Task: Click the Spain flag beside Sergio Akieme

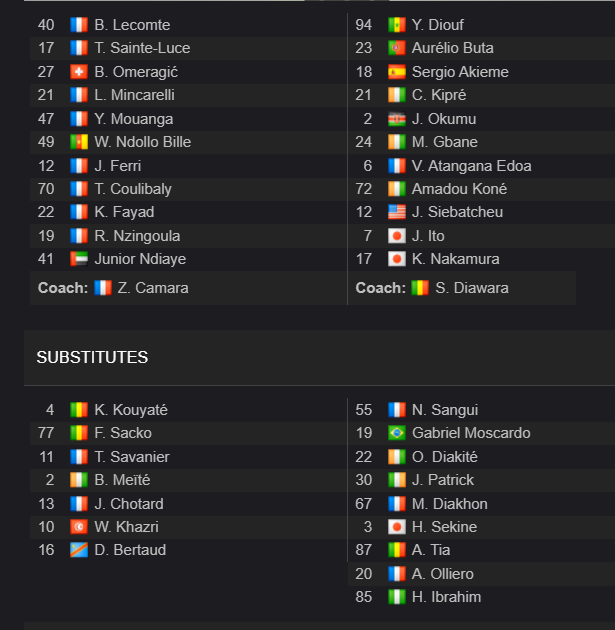Action: (x=396, y=72)
